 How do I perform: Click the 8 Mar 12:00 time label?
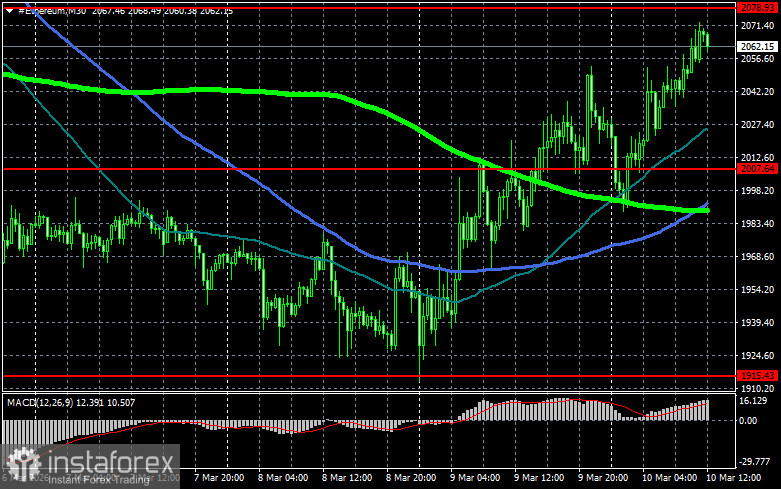coord(347,478)
